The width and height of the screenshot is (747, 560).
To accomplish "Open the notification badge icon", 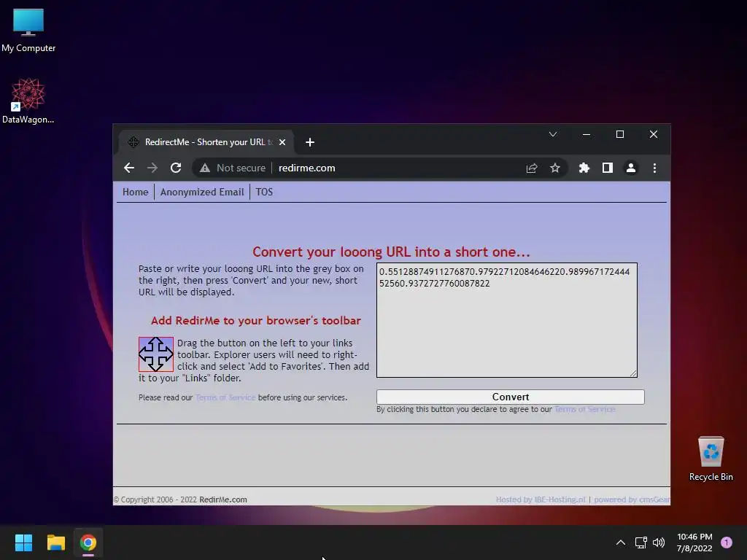I will point(727,542).
